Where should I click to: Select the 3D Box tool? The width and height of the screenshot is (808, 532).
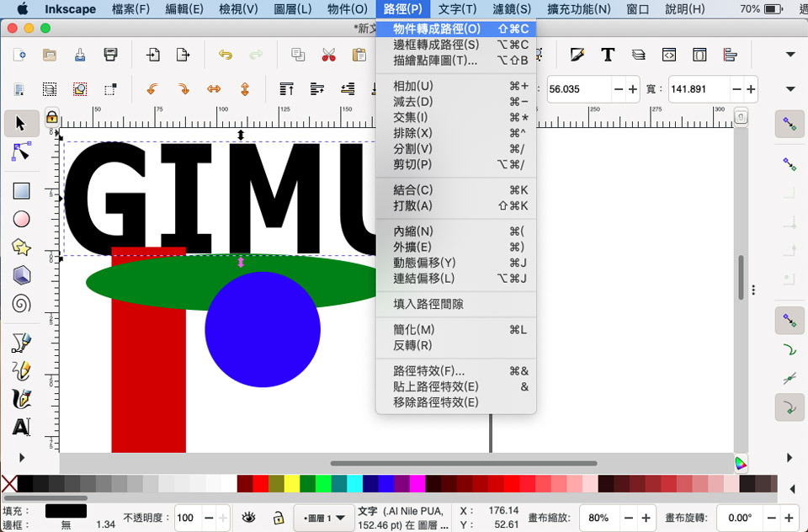(x=21, y=276)
